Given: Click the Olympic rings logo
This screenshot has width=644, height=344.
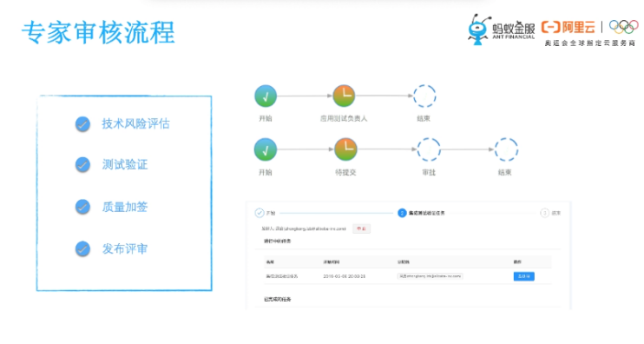Looking at the screenshot, I should tap(623, 27).
